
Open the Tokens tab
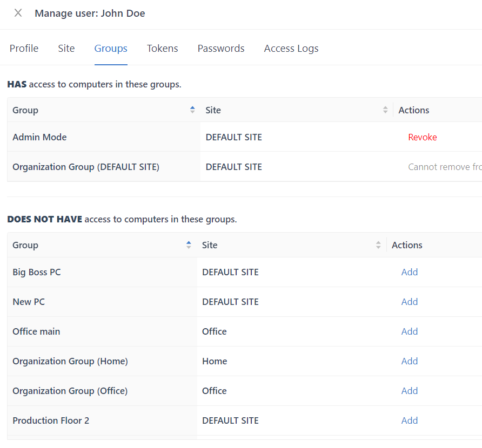tap(162, 49)
